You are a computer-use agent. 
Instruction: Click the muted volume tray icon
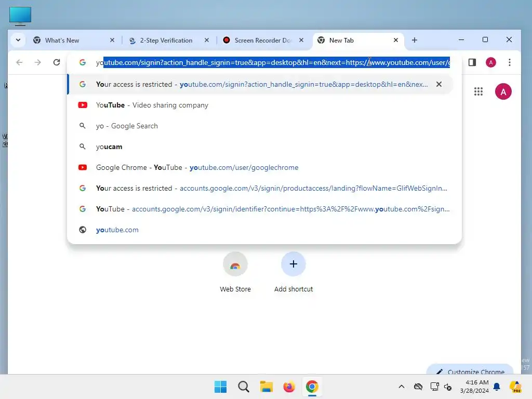[448, 387]
